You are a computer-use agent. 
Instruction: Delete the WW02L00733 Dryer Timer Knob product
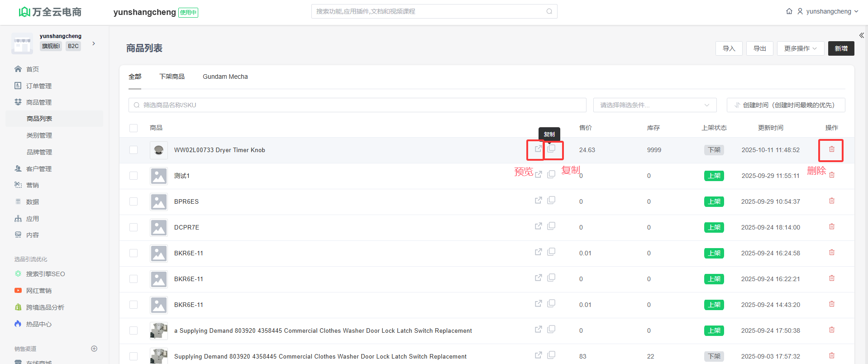click(831, 149)
